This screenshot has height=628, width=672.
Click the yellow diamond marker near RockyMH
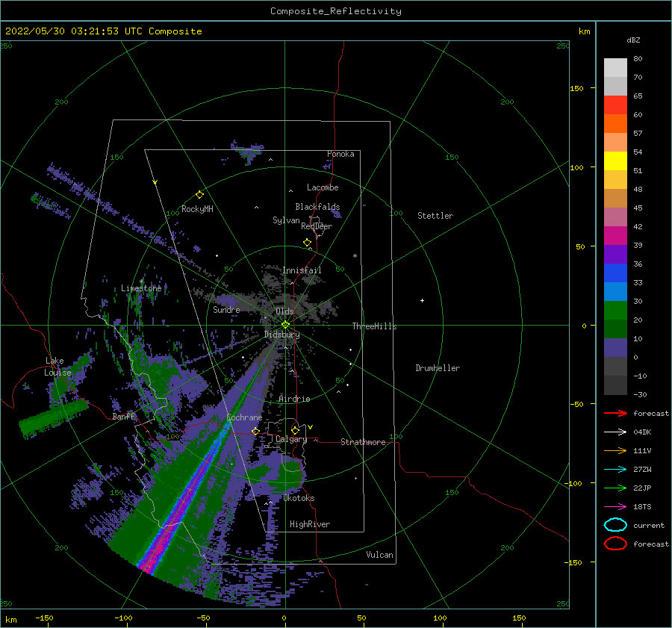coord(199,195)
